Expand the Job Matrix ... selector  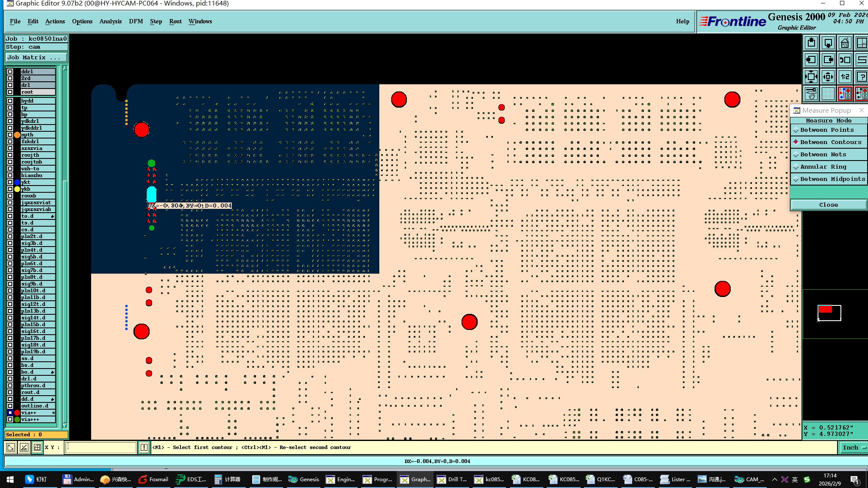pos(36,58)
